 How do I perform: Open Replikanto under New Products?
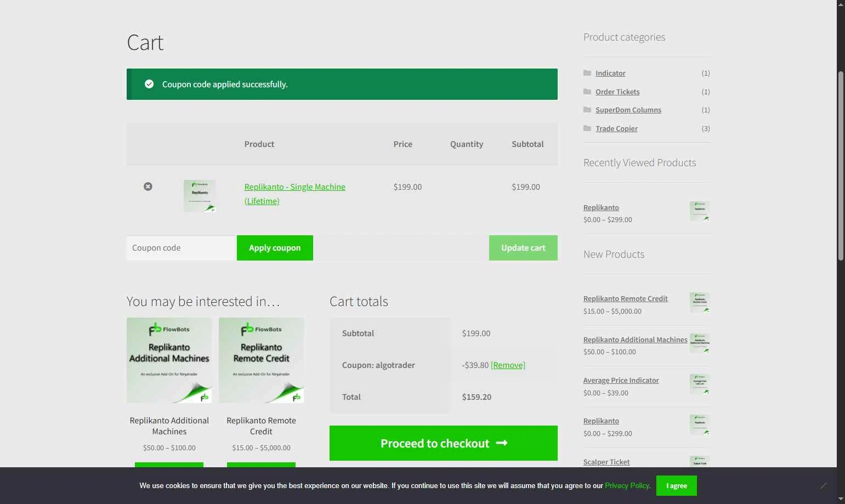[x=601, y=421]
